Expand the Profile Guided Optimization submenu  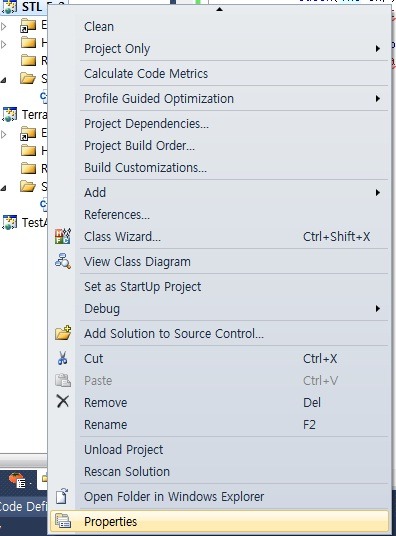point(378,98)
